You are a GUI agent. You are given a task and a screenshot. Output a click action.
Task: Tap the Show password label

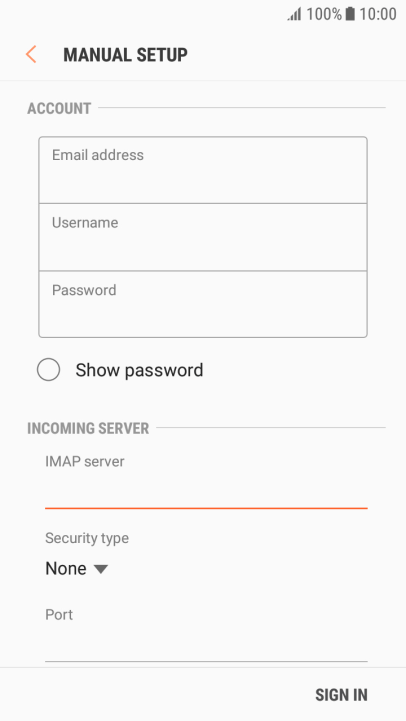pyautogui.click(x=139, y=370)
